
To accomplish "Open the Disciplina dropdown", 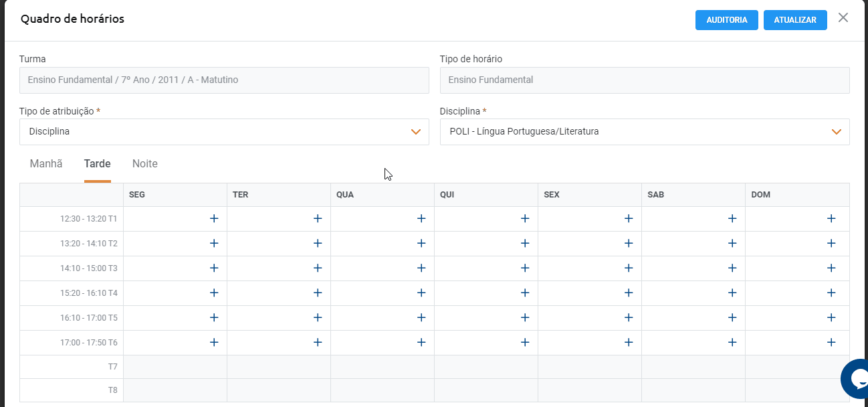I will coord(645,132).
